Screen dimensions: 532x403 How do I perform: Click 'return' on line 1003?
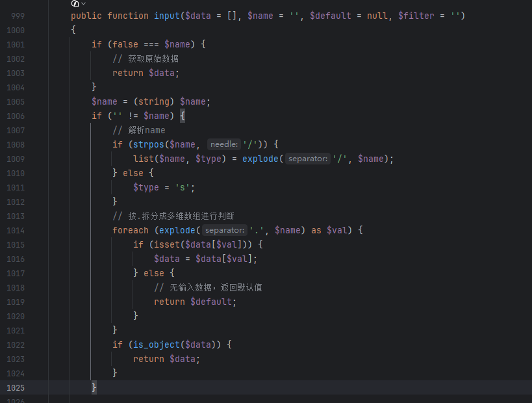128,73
